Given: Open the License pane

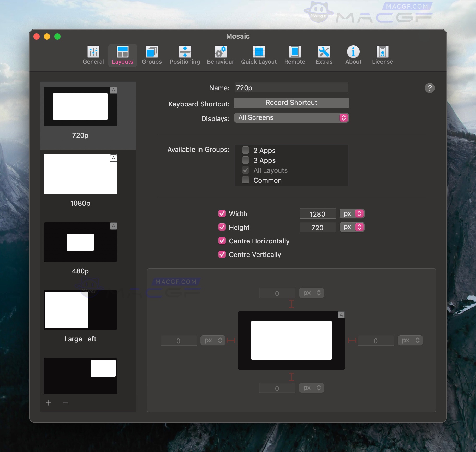Looking at the screenshot, I should [382, 52].
